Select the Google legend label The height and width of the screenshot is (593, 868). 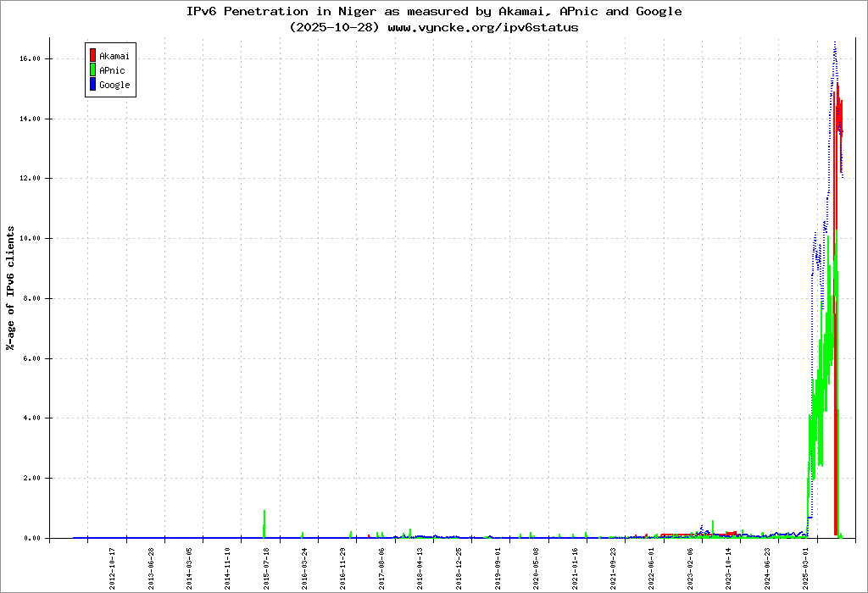[114, 85]
